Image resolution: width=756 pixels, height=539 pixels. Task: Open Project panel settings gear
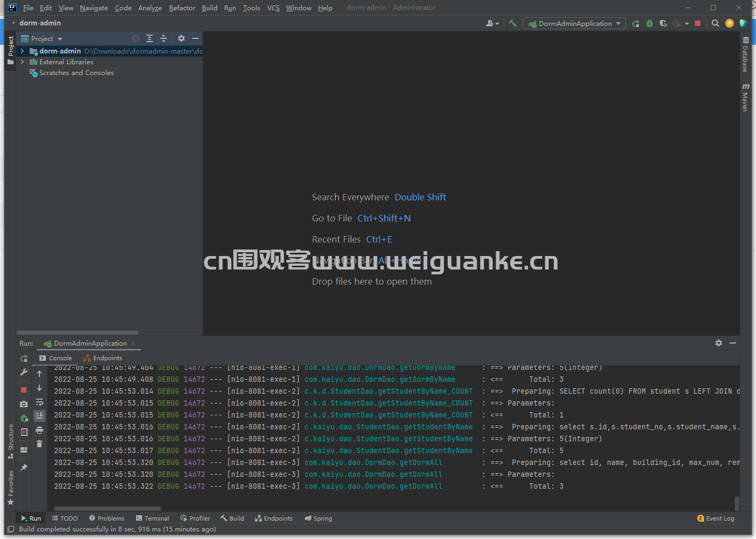tap(181, 38)
